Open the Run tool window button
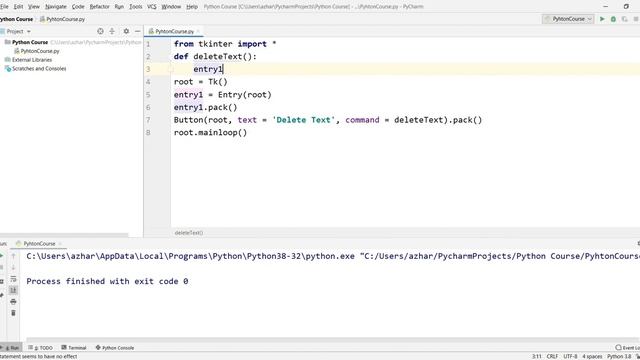Image resolution: width=640 pixels, height=360 pixels. tap(11, 348)
